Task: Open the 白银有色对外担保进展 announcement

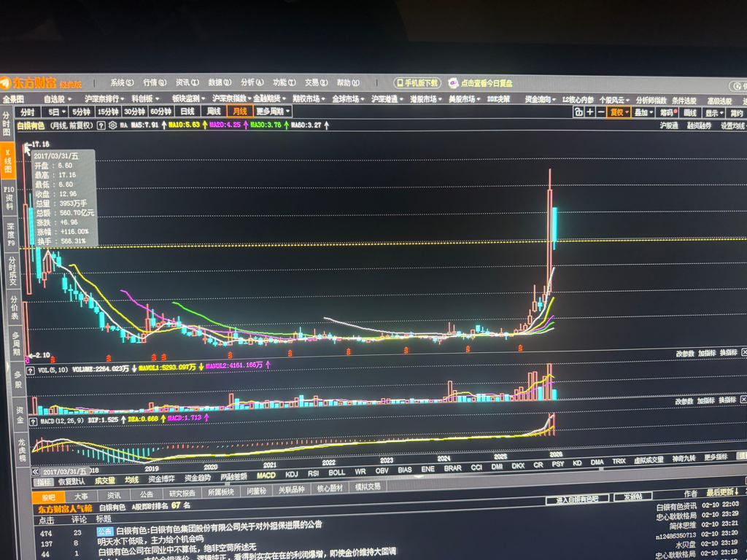Action: 219,527
